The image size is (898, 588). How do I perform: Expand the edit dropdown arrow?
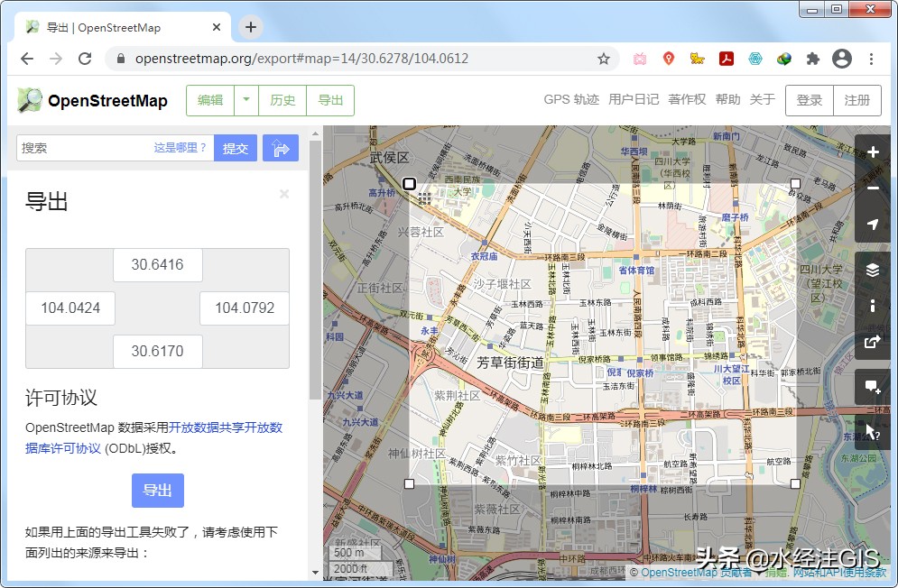(x=246, y=100)
